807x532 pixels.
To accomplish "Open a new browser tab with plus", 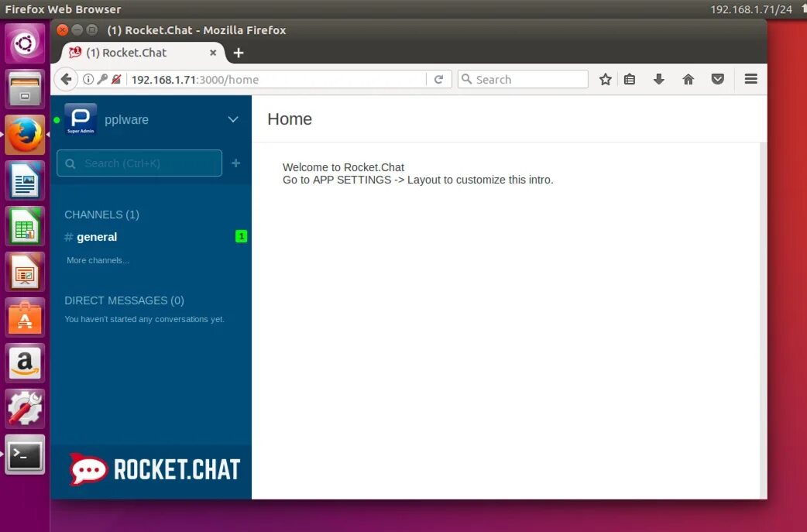I will pyautogui.click(x=239, y=53).
